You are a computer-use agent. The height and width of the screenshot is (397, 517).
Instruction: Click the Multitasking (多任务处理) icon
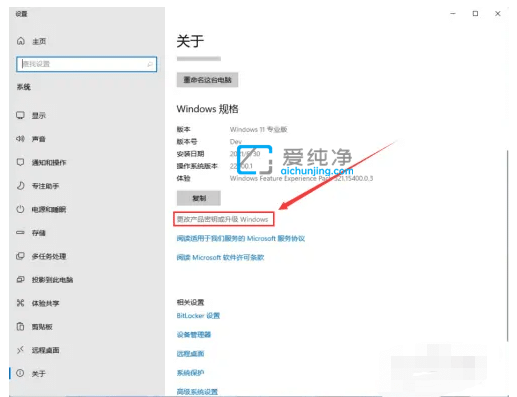click(x=20, y=256)
